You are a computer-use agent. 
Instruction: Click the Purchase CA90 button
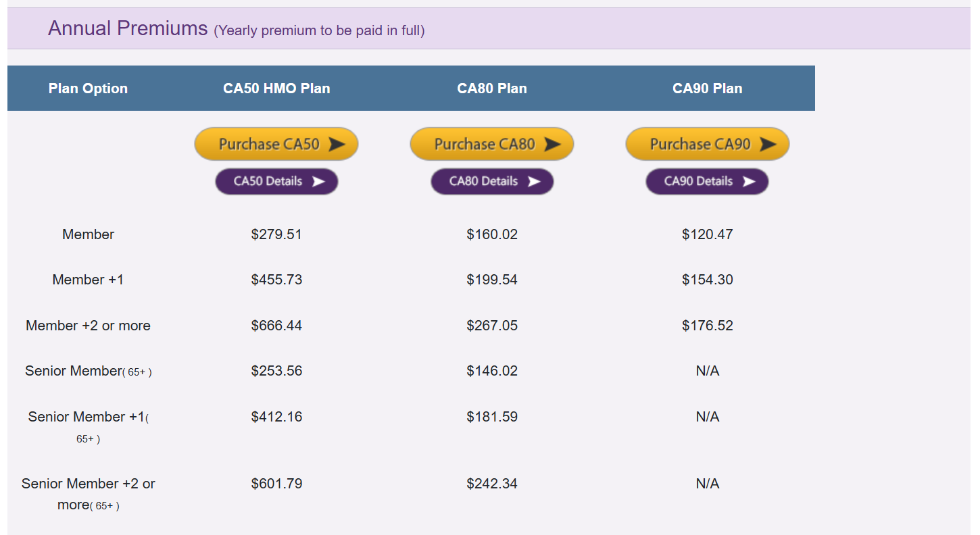coord(708,144)
